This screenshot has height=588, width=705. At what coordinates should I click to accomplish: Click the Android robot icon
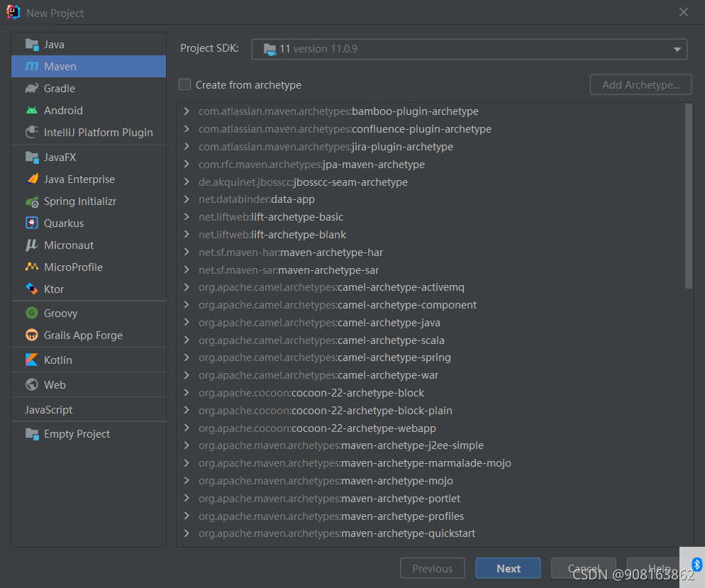point(32,110)
